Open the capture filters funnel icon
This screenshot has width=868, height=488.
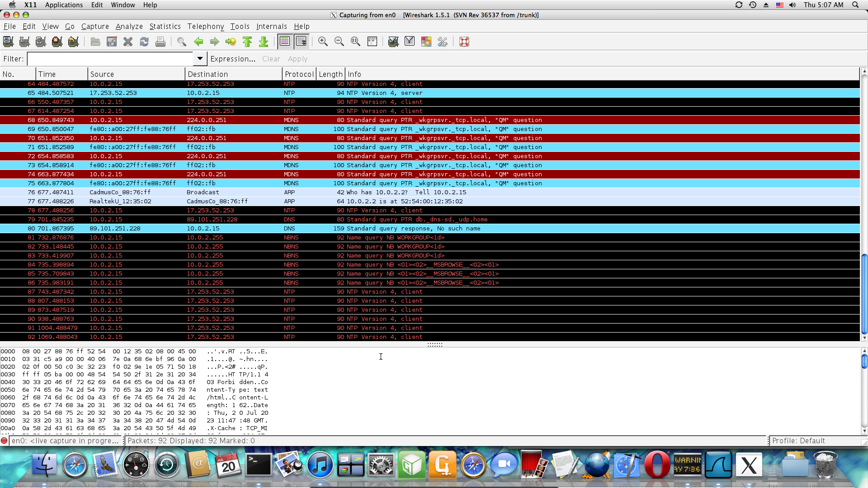(x=393, y=42)
